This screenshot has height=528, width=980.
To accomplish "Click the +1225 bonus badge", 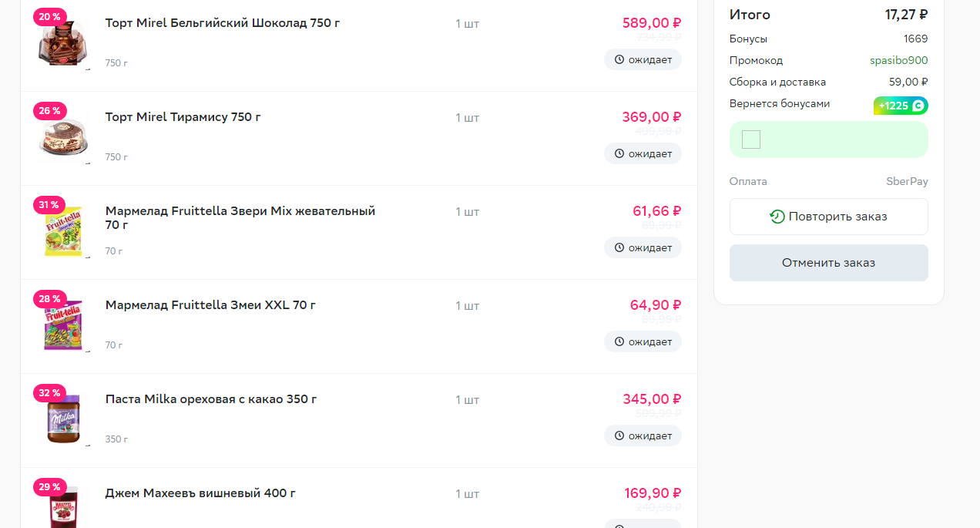I will 901,106.
